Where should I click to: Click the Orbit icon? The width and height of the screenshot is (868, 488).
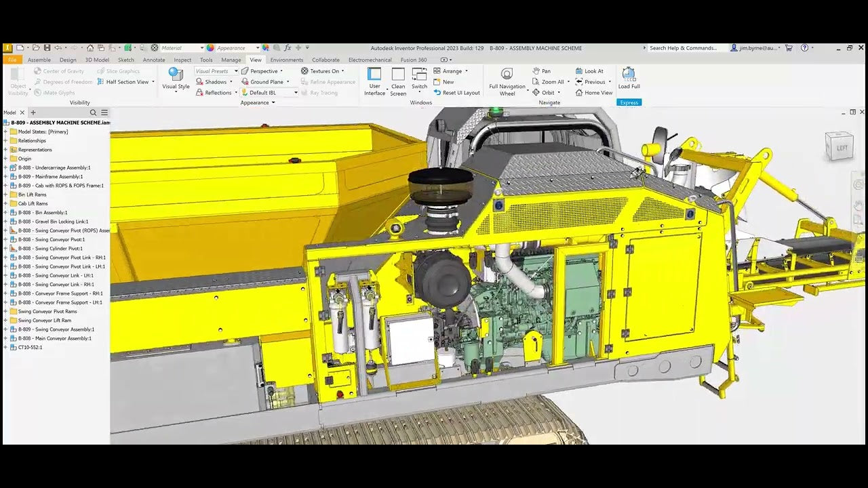click(536, 92)
